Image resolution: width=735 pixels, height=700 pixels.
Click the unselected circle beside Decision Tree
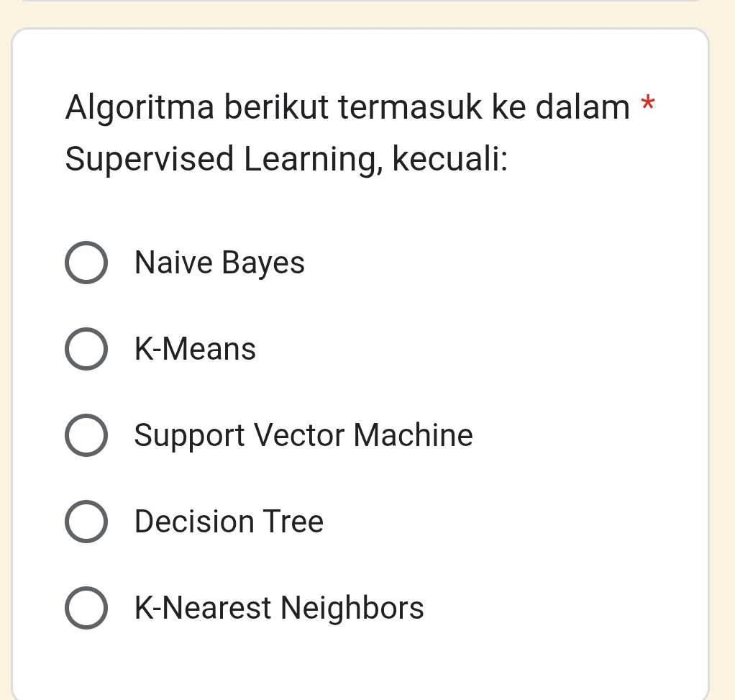[x=86, y=522]
